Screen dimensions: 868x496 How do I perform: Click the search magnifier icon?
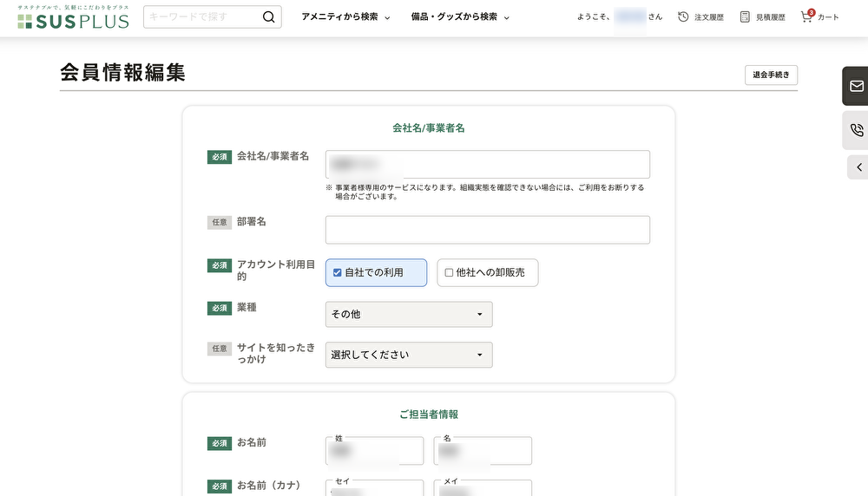pos(268,17)
